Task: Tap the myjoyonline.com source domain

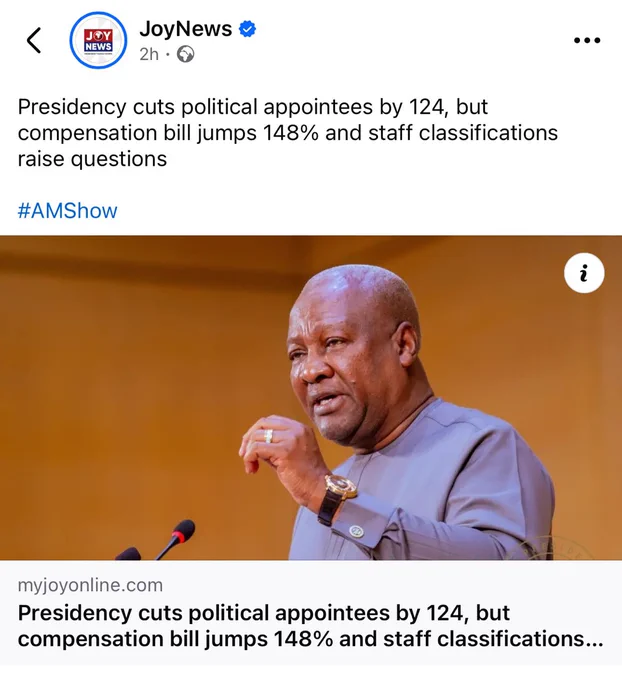Action: 90,585
